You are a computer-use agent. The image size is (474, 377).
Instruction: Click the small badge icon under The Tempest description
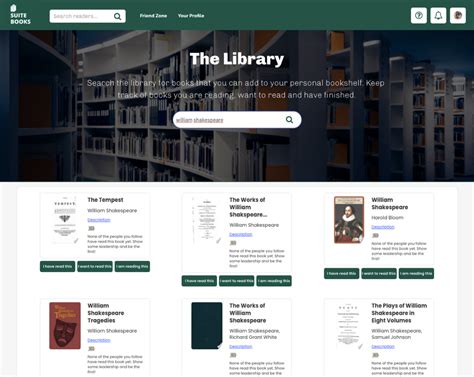[91, 228]
